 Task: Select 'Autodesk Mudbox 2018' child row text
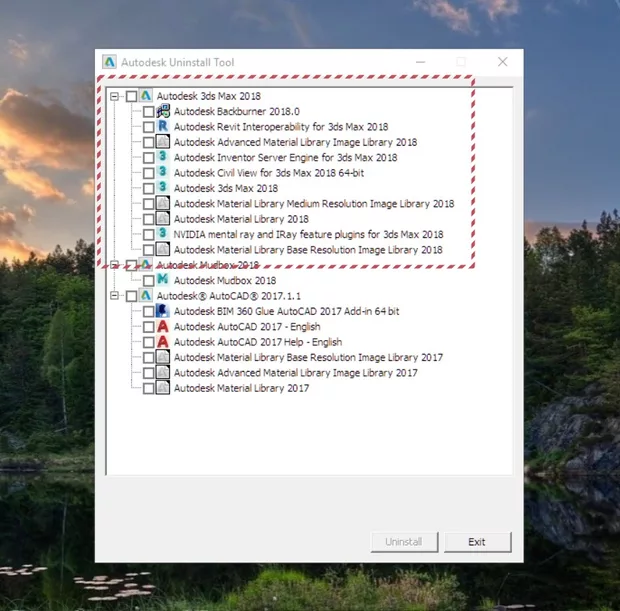pos(225,280)
